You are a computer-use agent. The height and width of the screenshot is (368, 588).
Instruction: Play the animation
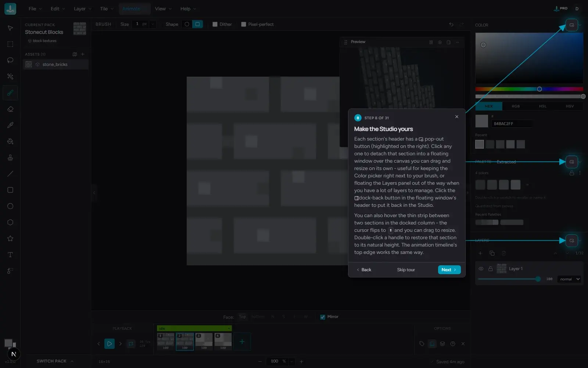110,344
